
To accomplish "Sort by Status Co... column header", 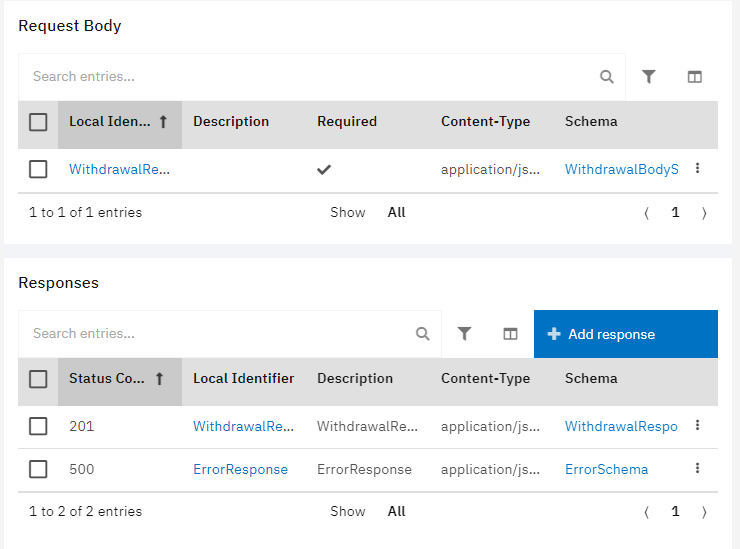I will [120, 382].
